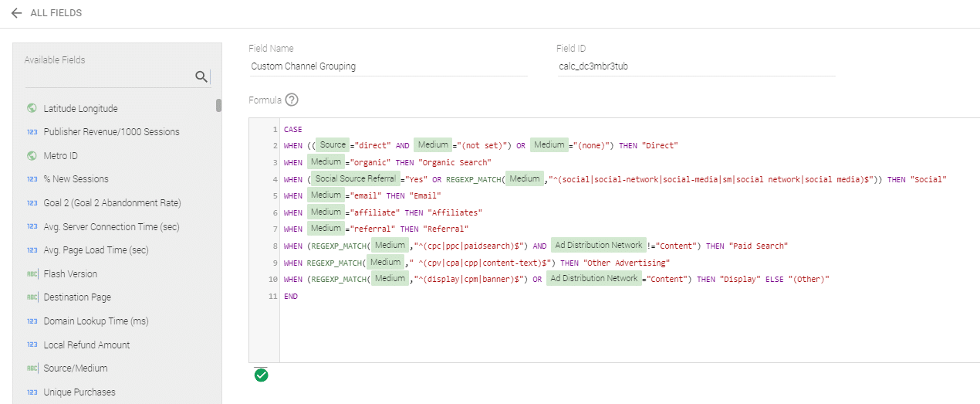Image resolution: width=980 pixels, height=404 pixels.
Task: Click the Field ID input
Action: [695, 66]
